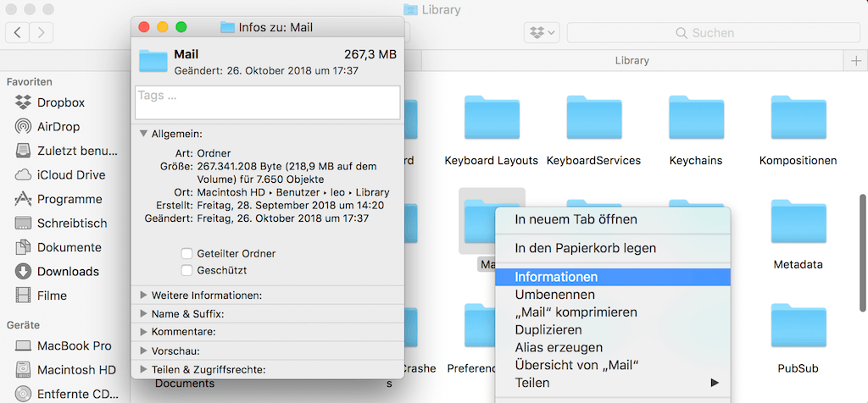Viewport: 868px width, 403px height.
Task: Click the 267,3 MB size text
Action: tap(370, 55)
